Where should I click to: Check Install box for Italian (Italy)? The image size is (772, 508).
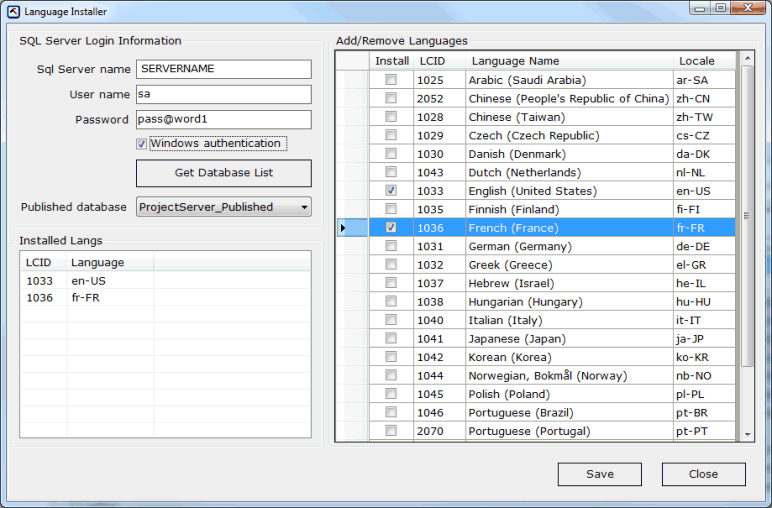[x=391, y=320]
